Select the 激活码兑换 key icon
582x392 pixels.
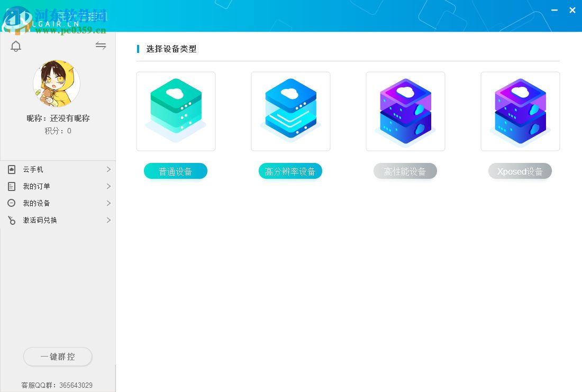[x=12, y=220]
